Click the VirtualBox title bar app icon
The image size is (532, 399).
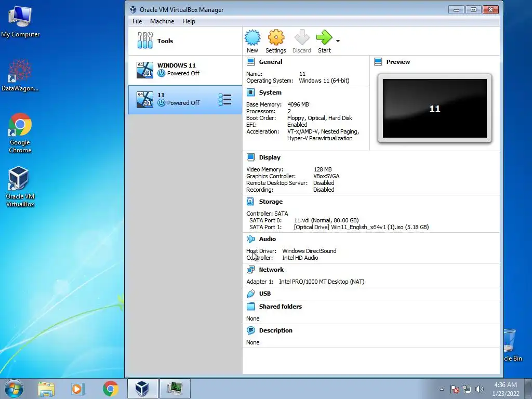click(134, 9)
